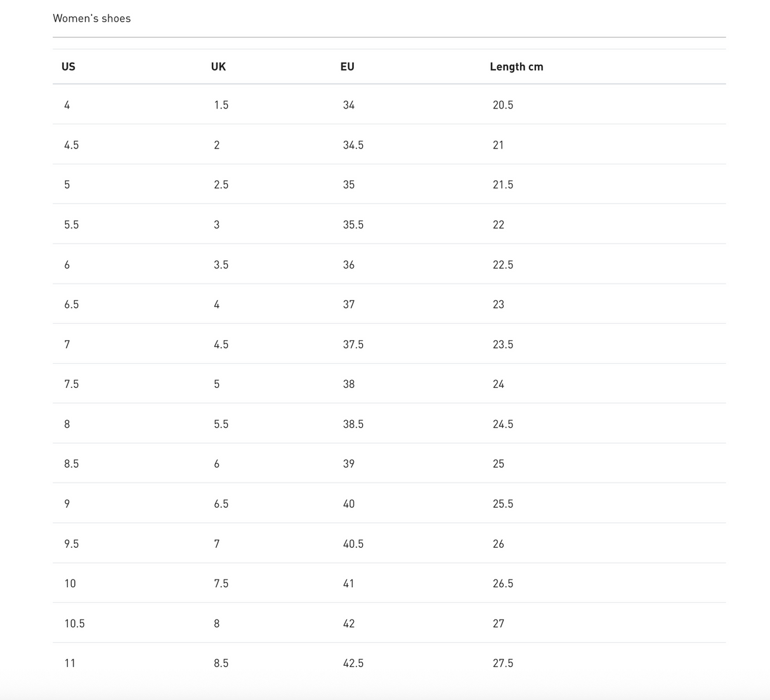The image size is (770, 700).
Task: Select the EU 37.5 cell
Action: pyautogui.click(x=353, y=345)
